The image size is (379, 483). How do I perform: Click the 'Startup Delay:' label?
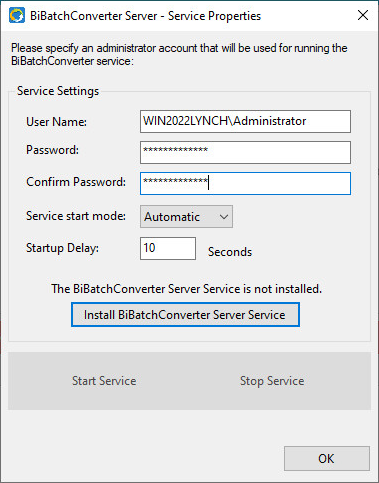click(x=62, y=248)
